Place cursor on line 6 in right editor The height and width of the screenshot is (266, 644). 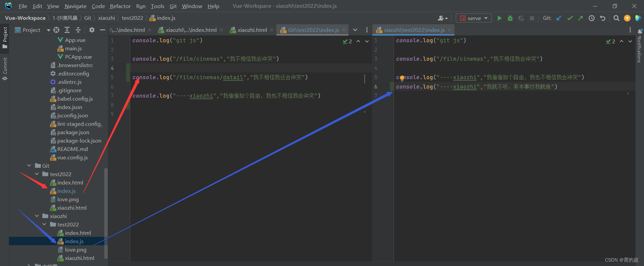(x=514, y=87)
